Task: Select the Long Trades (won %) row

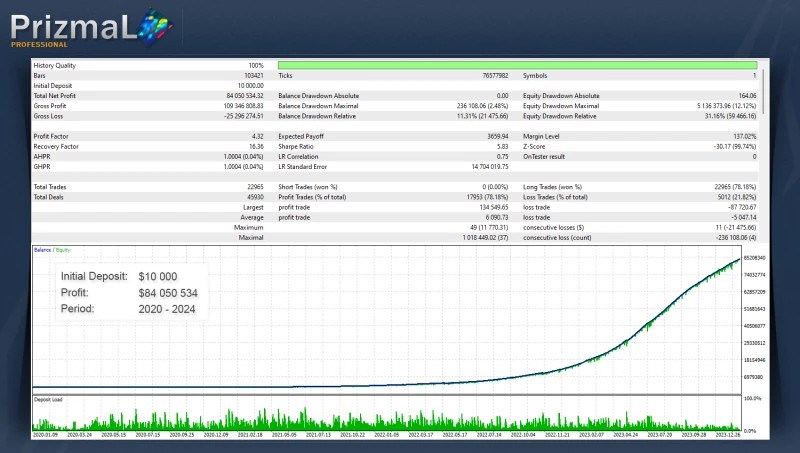Action: click(x=640, y=187)
